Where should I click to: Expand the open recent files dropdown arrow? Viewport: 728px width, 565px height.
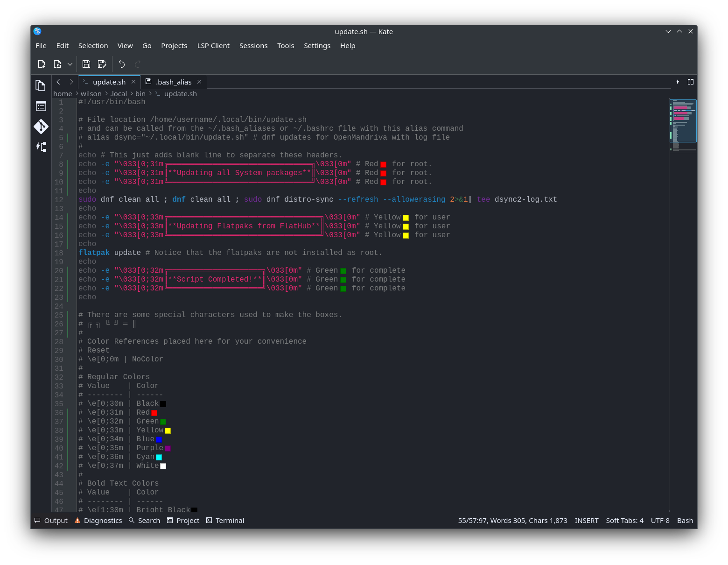pos(70,64)
